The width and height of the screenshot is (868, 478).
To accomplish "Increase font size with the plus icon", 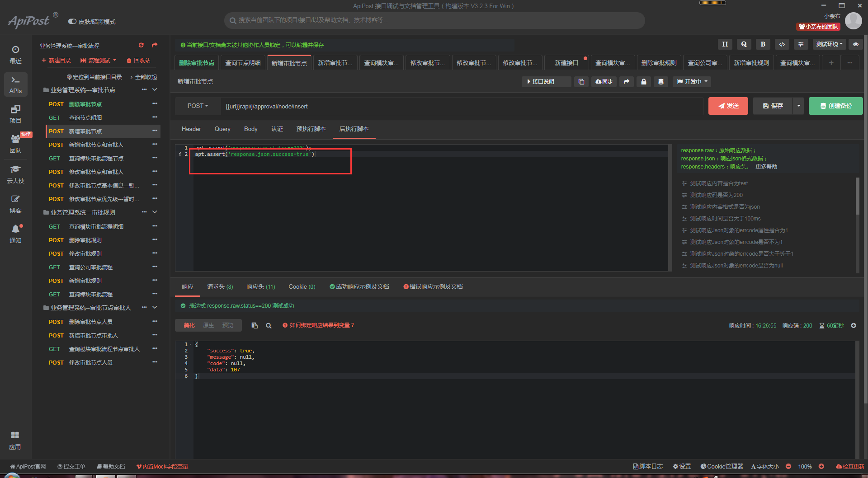I will [821, 467].
